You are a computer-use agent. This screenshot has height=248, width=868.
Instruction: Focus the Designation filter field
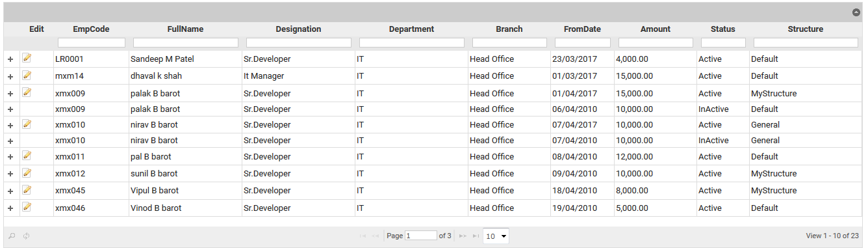point(299,42)
